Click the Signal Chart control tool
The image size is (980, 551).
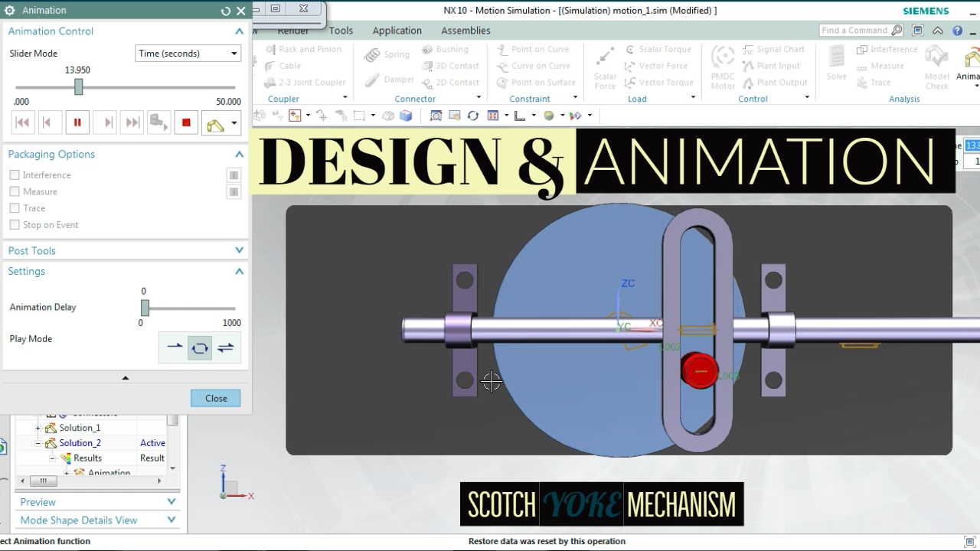point(773,49)
